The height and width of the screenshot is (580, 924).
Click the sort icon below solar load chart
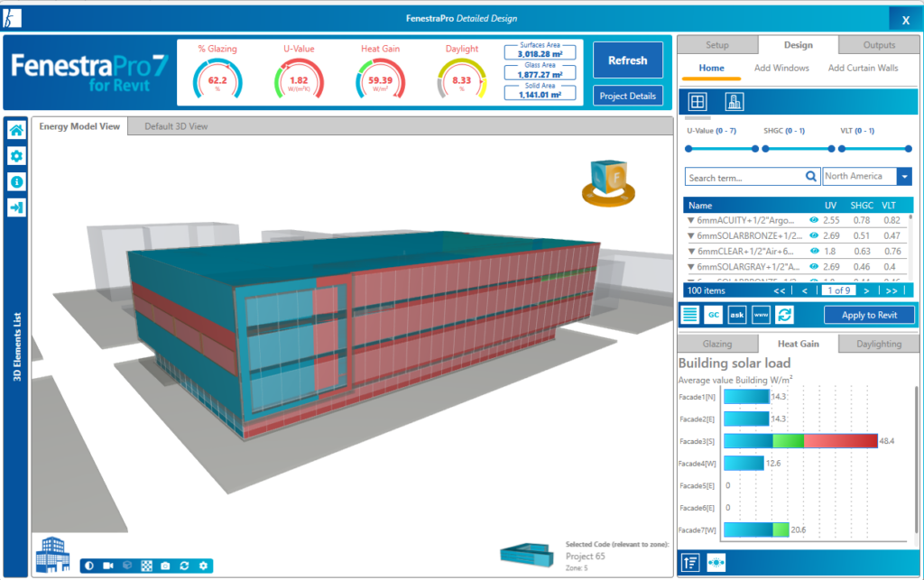tap(690, 563)
